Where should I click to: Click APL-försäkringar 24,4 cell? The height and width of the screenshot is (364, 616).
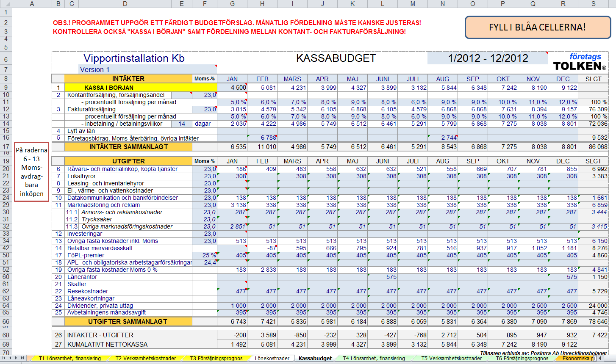(x=204, y=262)
